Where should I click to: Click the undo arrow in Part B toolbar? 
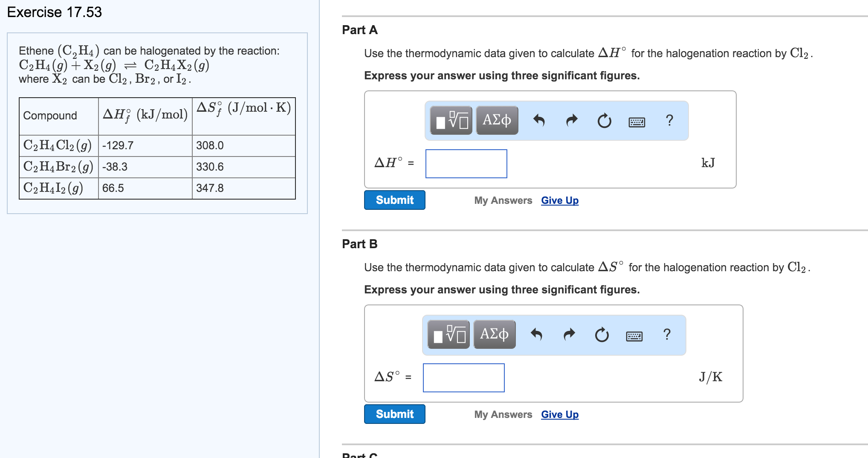[x=536, y=335]
